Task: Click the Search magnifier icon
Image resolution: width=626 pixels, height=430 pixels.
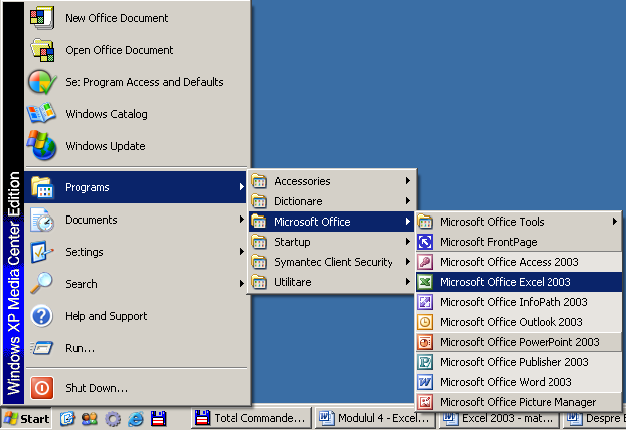Action: click(x=41, y=283)
